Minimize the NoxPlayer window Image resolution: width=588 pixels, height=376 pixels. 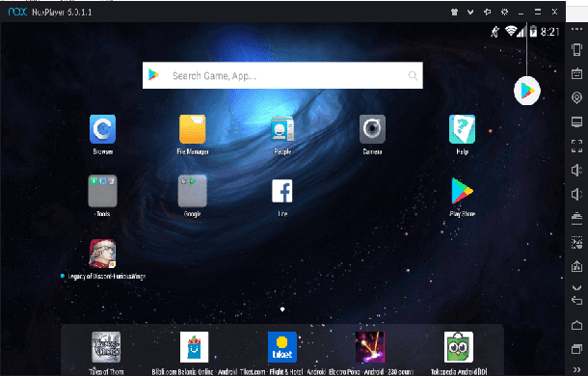(x=521, y=13)
